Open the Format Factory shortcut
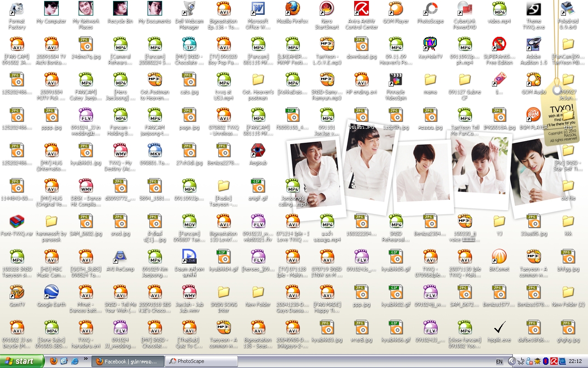The width and height of the screenshot is (588, 368). pyautogui.click(x=17, y=8)
